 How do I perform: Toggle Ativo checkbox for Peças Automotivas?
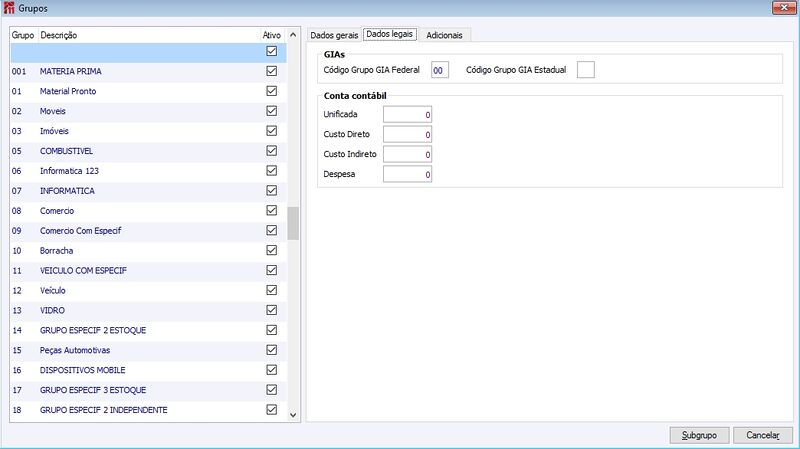pos(271,350)
